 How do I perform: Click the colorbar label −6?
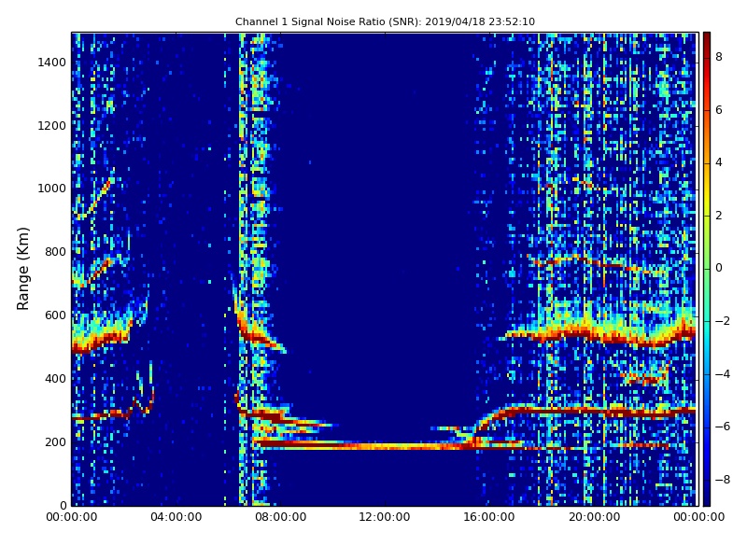pyautogui.click(x=723, y=427)
